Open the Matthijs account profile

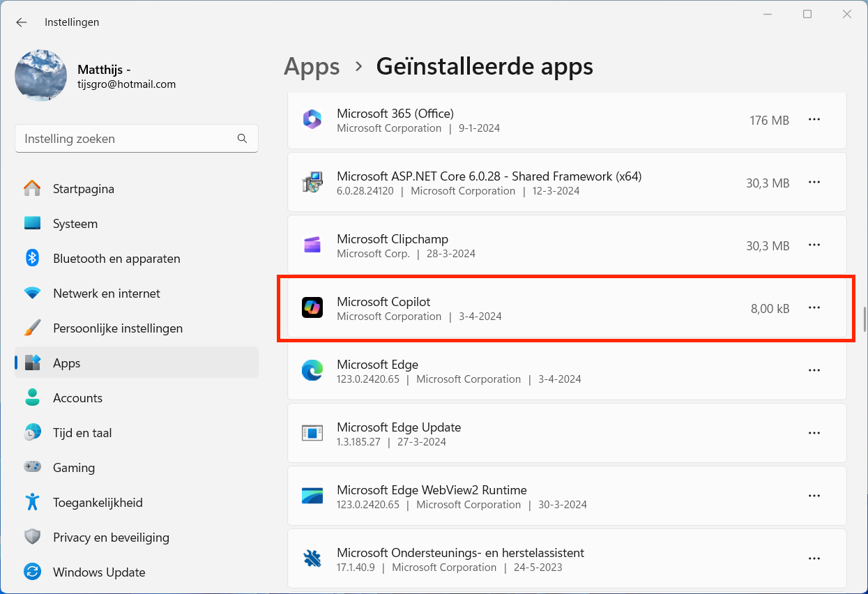click(x=41, y=76)
